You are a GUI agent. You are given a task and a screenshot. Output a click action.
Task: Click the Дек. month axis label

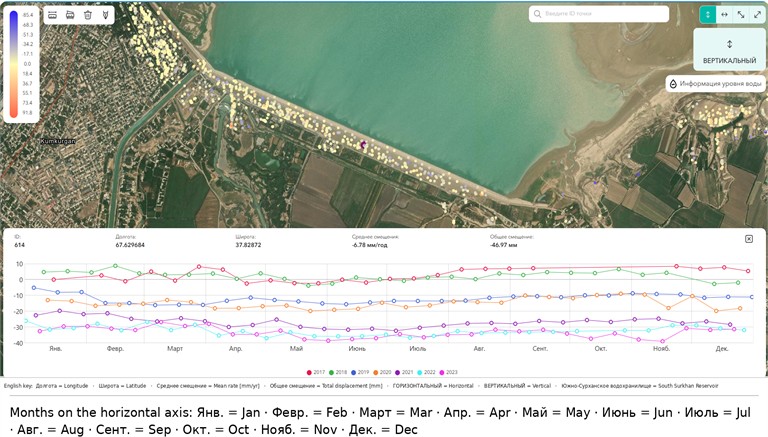[722, 349]
